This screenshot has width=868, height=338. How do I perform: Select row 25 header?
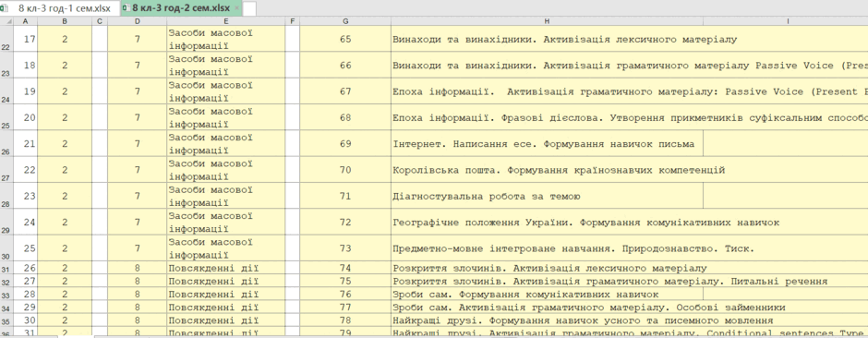point(7,117)
